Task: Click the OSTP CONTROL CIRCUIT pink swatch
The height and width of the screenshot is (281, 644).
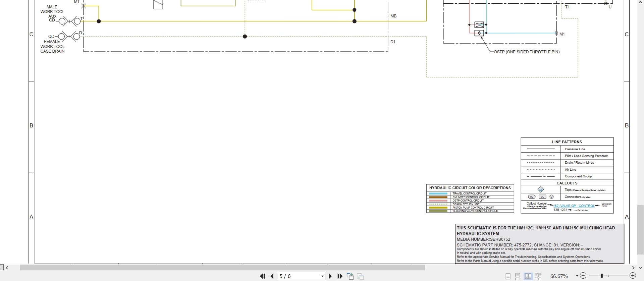Action: click(x=438, y=201)
